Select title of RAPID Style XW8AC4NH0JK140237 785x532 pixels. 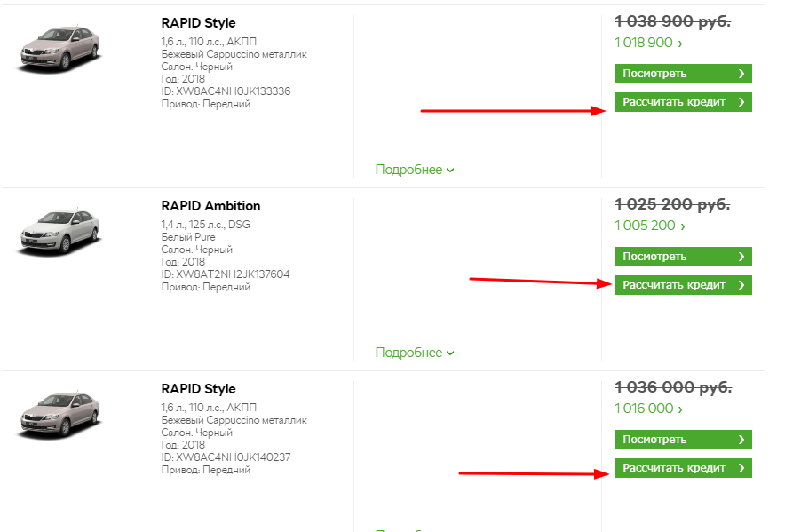(x=198, y=389)
